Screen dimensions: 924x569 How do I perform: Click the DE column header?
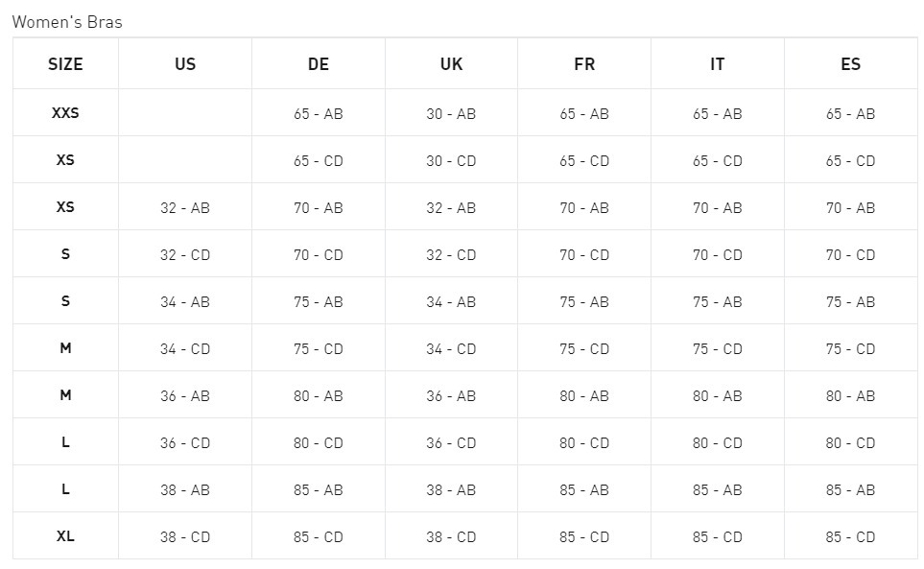[319, 64]
